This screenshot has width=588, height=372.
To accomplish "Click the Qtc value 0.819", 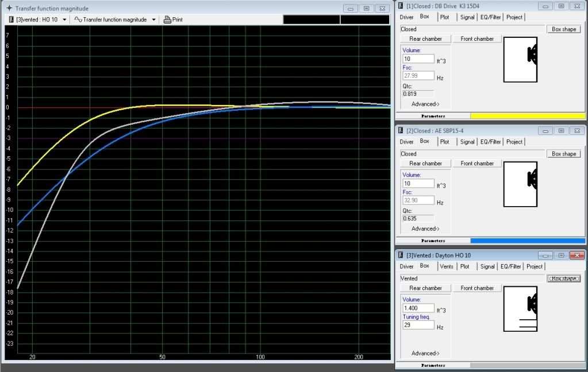I will click(418, 94).
